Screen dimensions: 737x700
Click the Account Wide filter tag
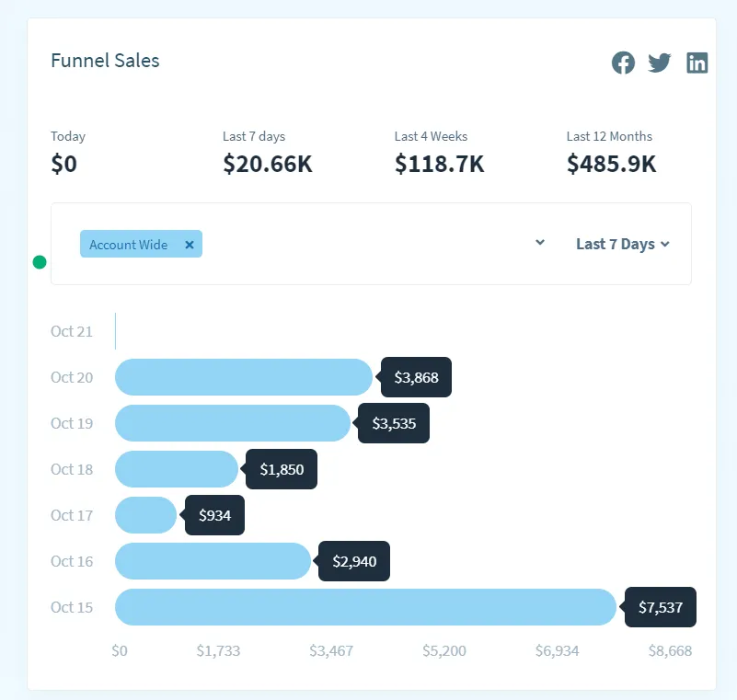129,245
